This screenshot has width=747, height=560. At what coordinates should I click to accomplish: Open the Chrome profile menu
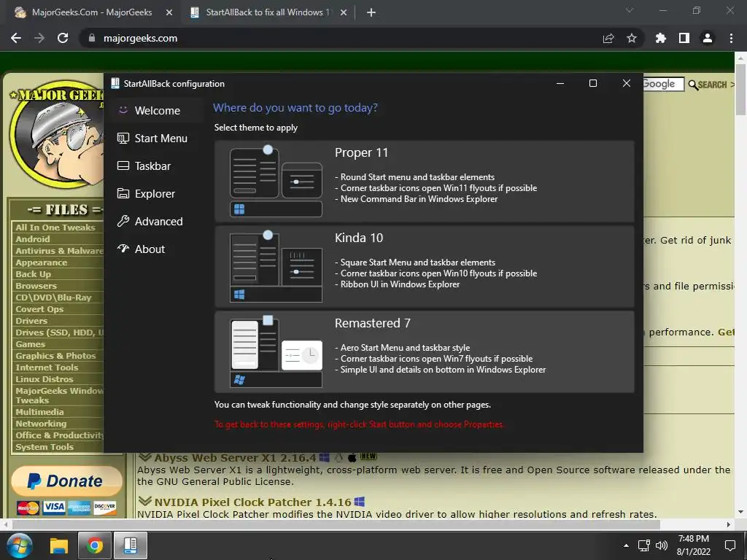[708, 38]
